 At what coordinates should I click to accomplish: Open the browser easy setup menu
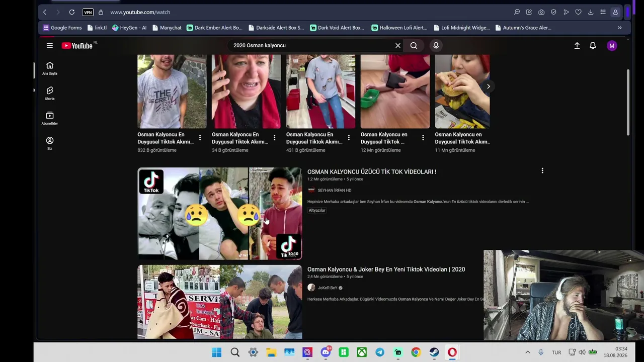[x=603, y=12]
